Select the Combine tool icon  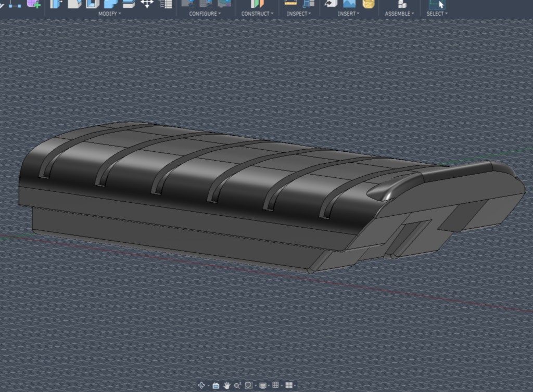point(110,4)
